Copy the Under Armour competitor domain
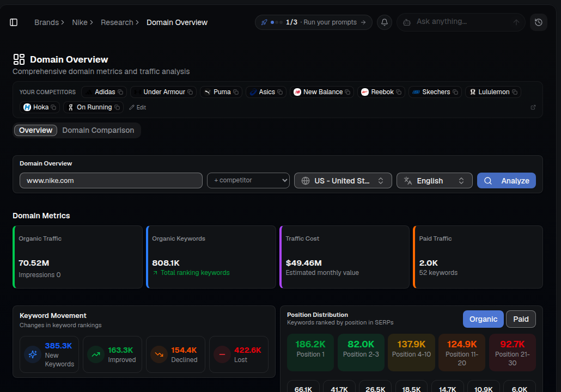This screenshot has width=561, height=392. coord(190,92)
